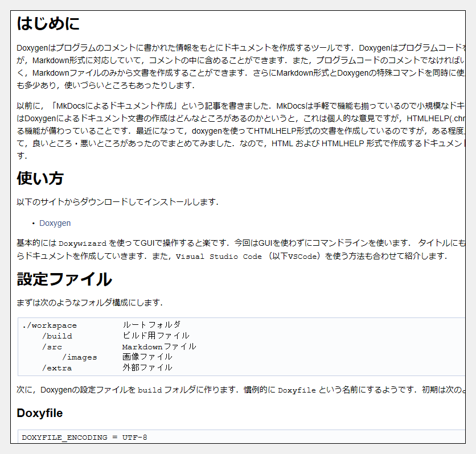Click the /src folder line
Viewport: 476px width, 454px height.
(x=52, y=346)
